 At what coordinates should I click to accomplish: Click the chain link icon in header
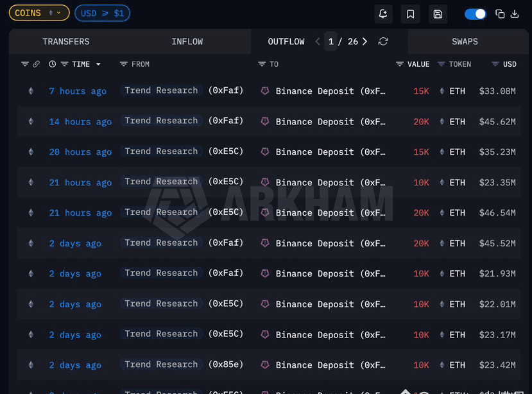pos(37,64)
